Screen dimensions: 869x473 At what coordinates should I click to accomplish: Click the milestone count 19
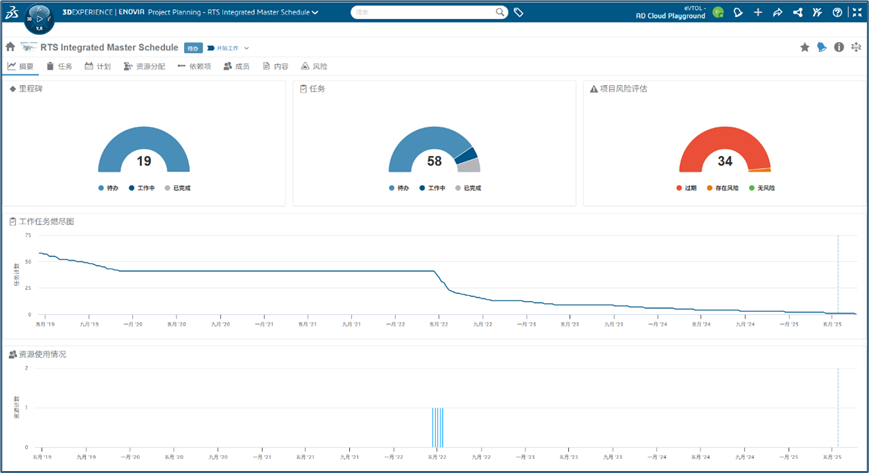144,161
